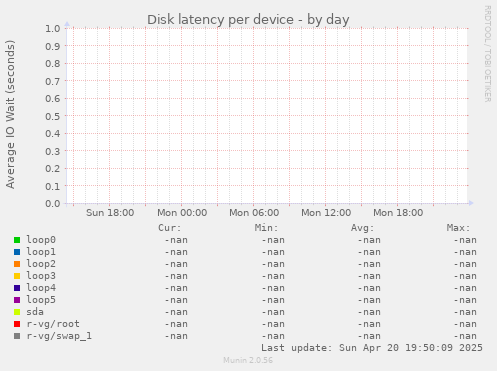Click the Last update timestamp text
Viewport: 497px width, 371px height.
(x=372, y=348)
